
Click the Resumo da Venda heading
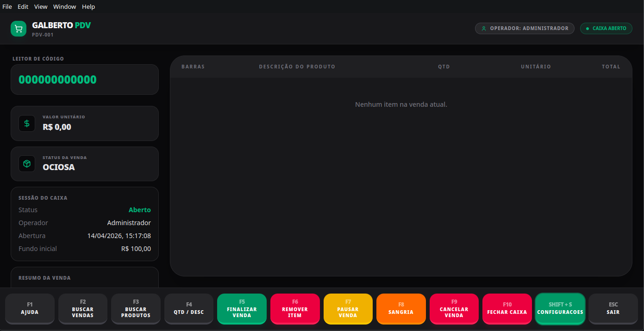coord(44,278)
